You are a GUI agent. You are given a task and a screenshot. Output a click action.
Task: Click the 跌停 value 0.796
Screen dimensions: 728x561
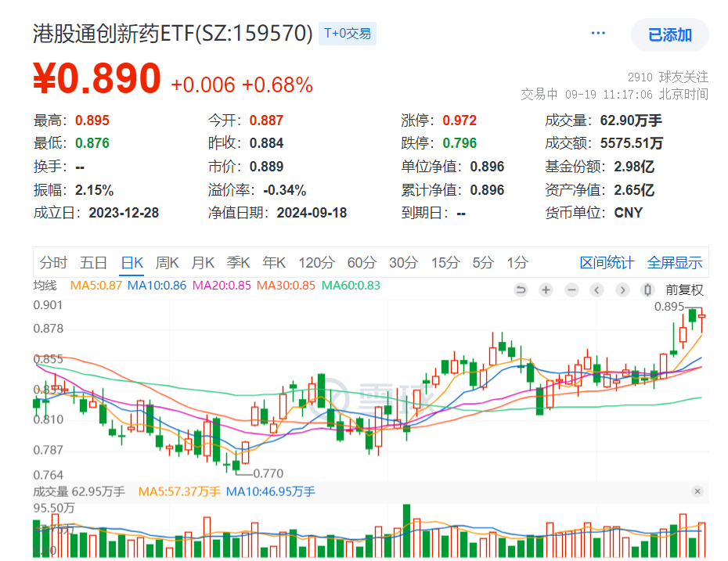pos(460,143)
